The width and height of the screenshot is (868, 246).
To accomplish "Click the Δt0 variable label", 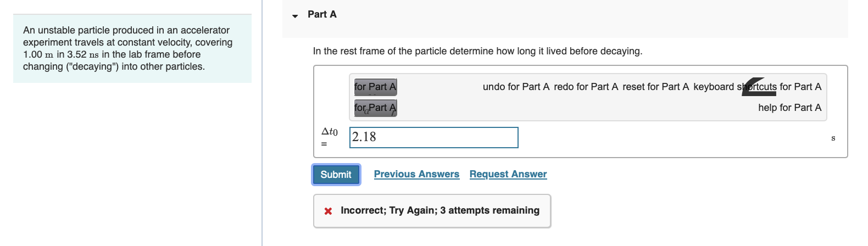I will [x=329, y=132].
